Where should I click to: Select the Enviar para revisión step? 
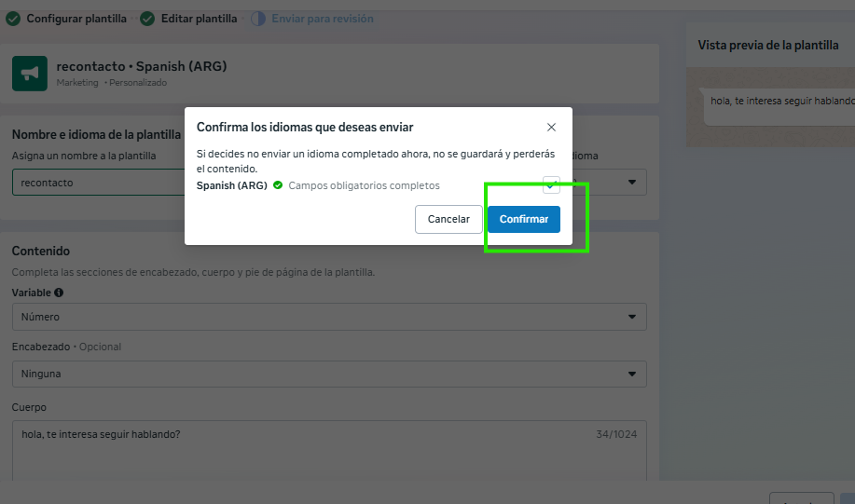point(322,19)
